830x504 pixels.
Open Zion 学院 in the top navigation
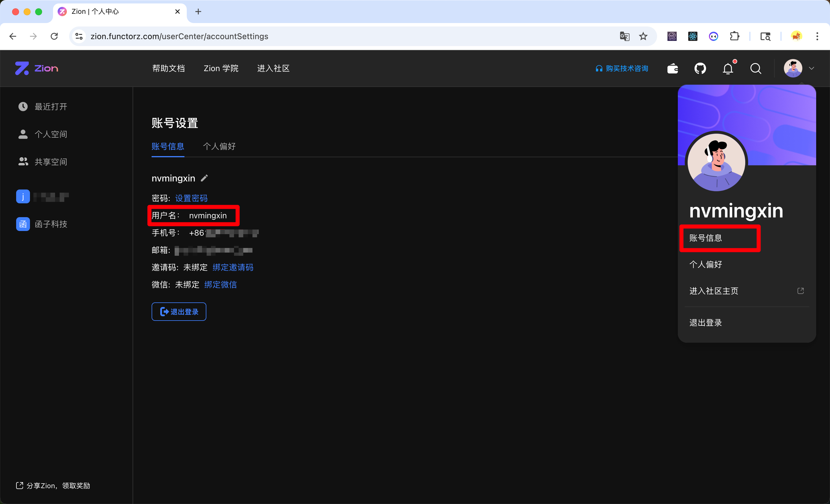pyautogui.click(x=221, y=69)
